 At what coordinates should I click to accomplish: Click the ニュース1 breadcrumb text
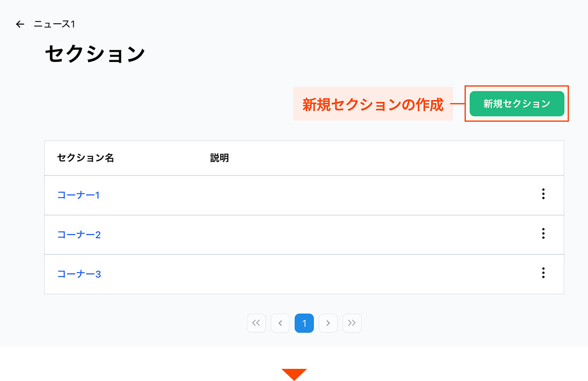[x=56, y=24]
